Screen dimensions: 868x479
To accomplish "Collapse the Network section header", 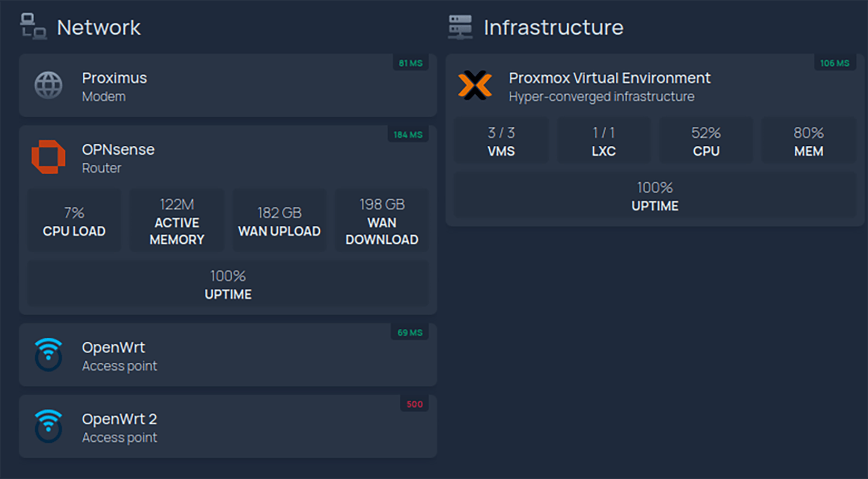I will point(98,27).
